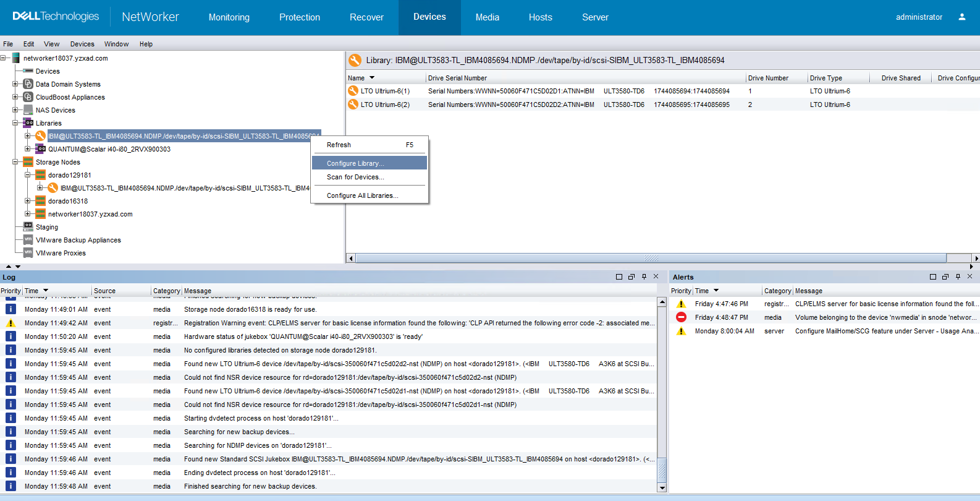The height and width of the screenshot is (501, 980).
Task: Expand the QUANTUM@Scalar library node
Action: click(28, 149)
